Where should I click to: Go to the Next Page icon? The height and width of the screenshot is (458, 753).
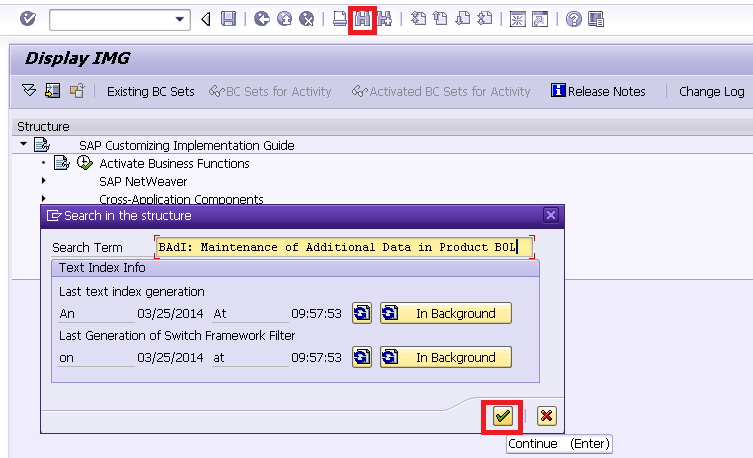[x=462, y=19]
